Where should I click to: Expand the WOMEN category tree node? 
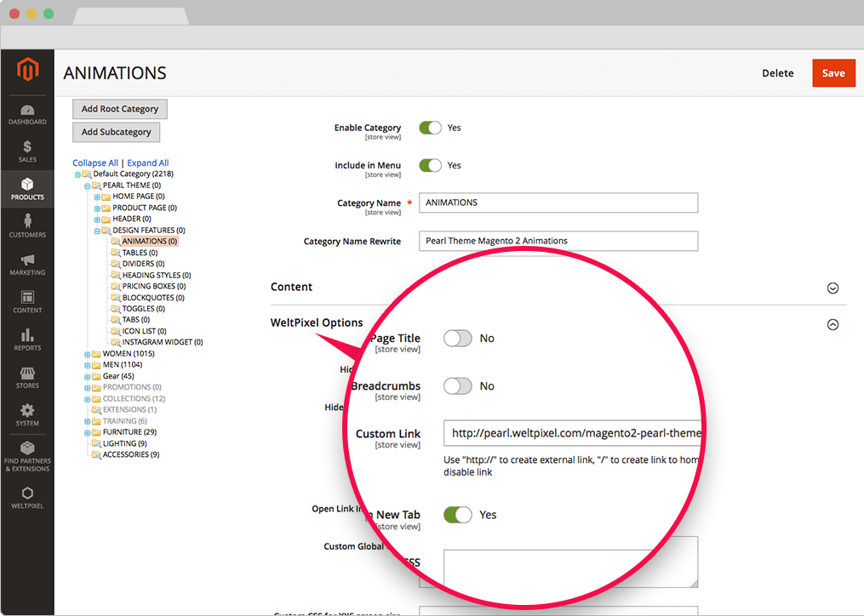pos(87,354)
